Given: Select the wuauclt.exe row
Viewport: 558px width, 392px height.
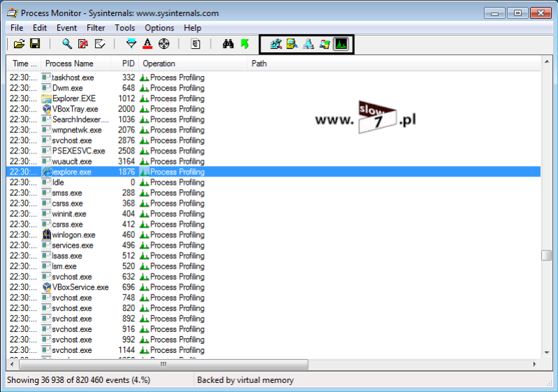Looking at the screenshot, I should (x=273, y=161).
